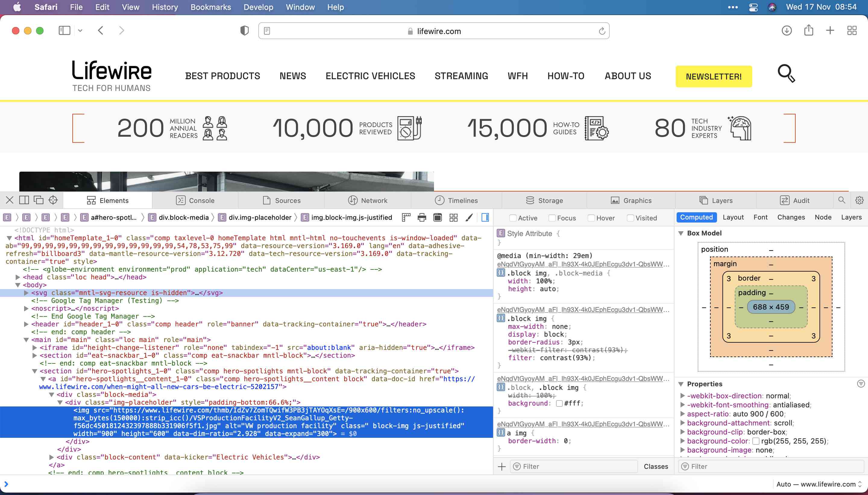Collapse the Box Model section
868x495 pixels.
pyautogui.click(x=681, y=233)
